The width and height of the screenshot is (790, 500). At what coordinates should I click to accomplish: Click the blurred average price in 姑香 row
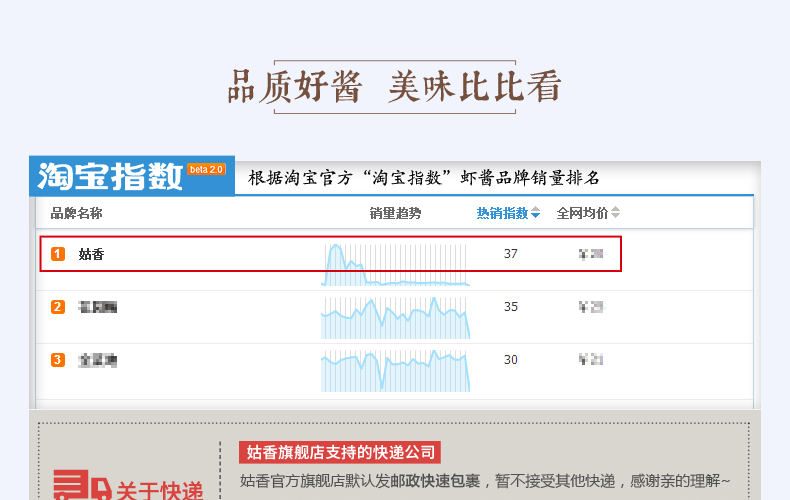click(591, 254)
